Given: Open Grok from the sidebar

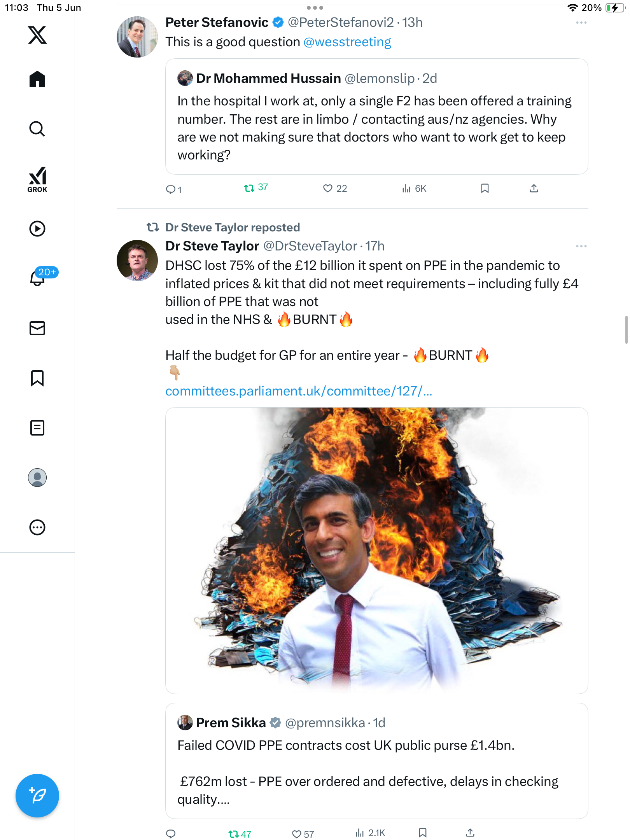Looking at the screenshot, I should click(x=37, y=180).
